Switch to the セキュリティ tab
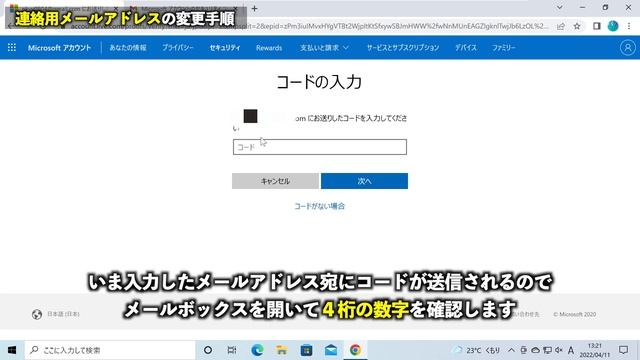 [225, 48]
